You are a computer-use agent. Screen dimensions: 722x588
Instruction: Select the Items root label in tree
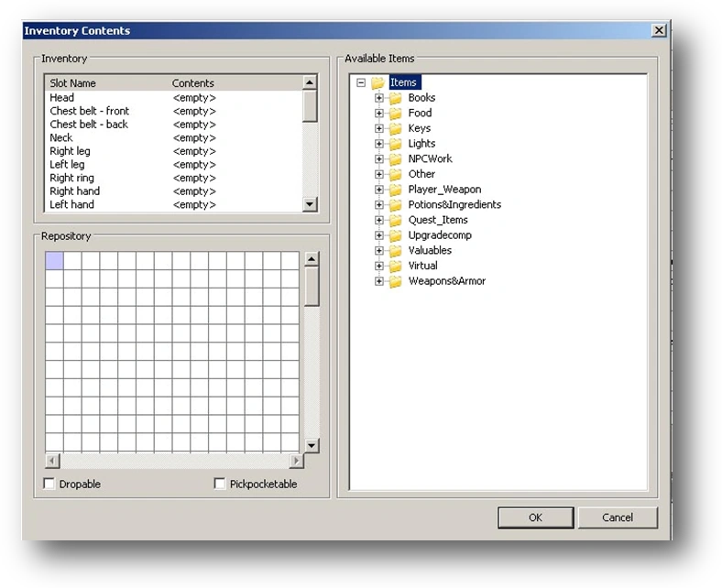click(x=403, y=82)
